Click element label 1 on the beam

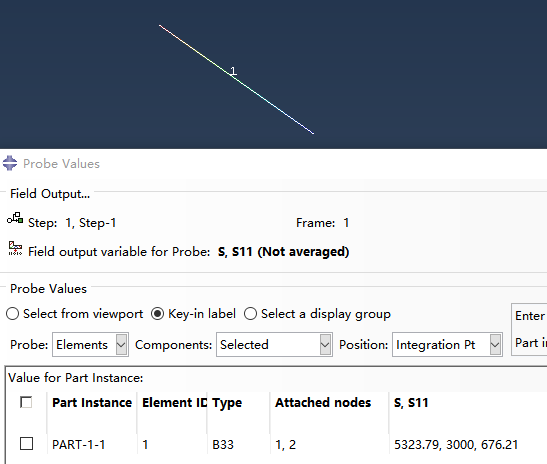(x=233, y=72)
